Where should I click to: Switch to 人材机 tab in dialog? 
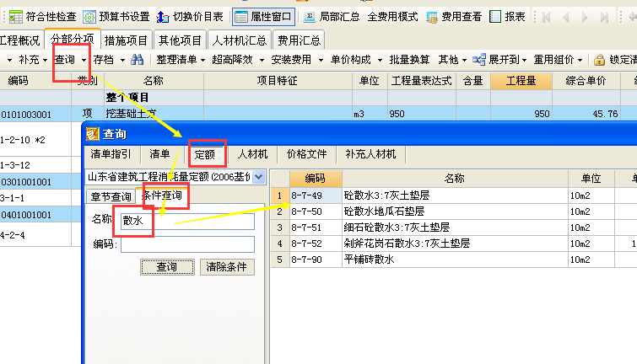point(252,154)
